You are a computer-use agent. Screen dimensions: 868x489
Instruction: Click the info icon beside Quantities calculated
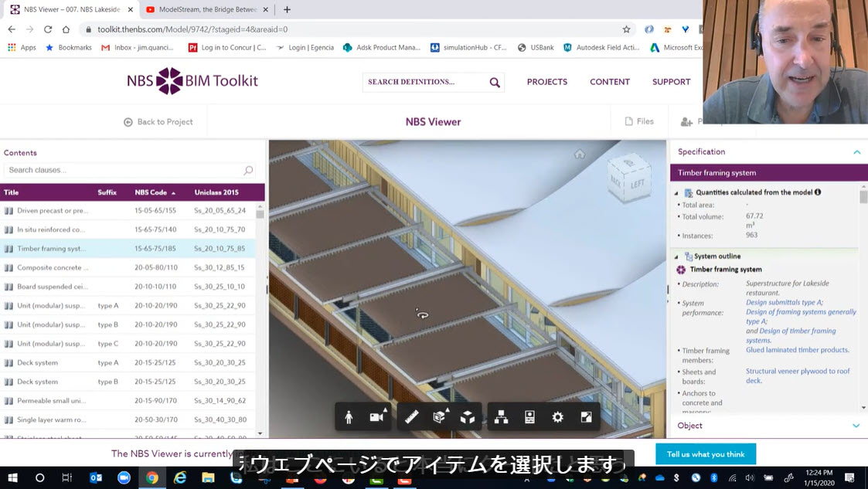(x=818, y=192)
